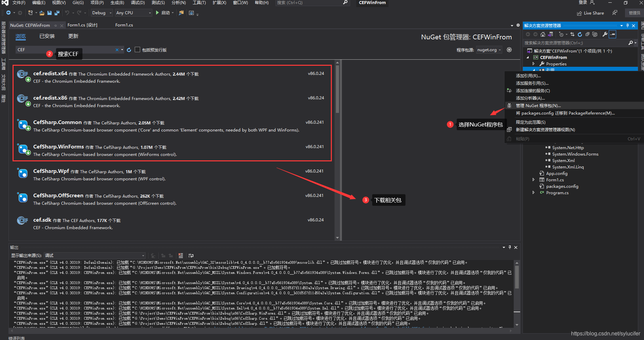Pin the NuGet: CEFWinFrom tab
Screen dimensions: 644x340
56,25
